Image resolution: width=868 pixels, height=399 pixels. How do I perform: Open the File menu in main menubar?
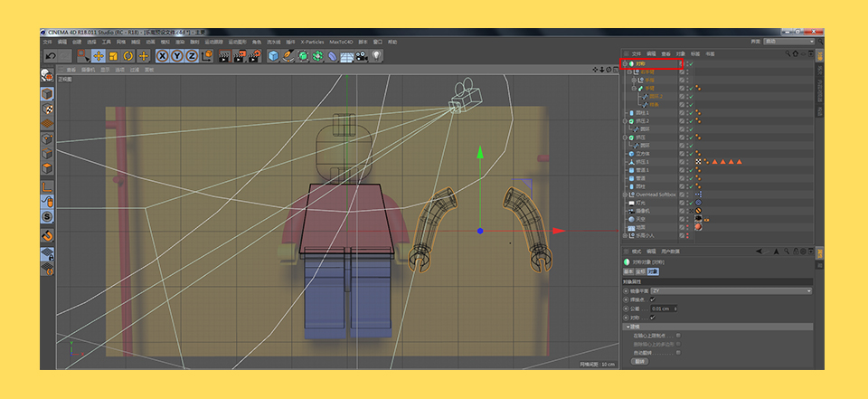coord(48,43)
